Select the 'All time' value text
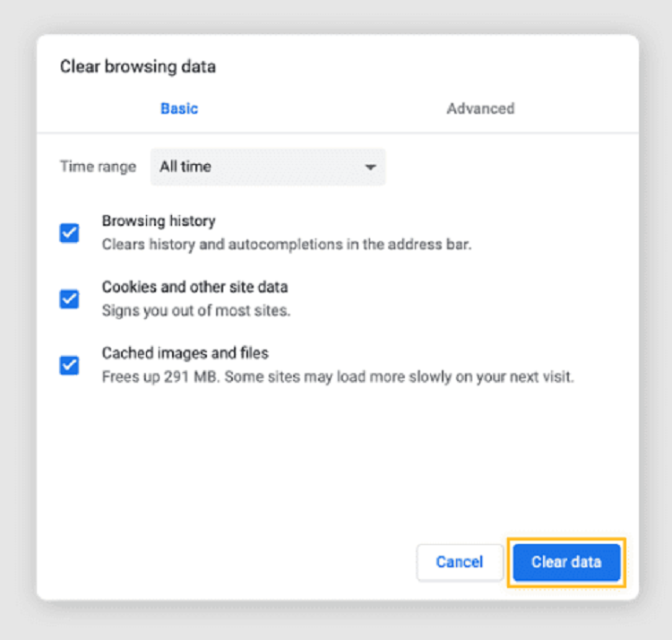Viewport: 672px width, 640px height. click(185, 167)
